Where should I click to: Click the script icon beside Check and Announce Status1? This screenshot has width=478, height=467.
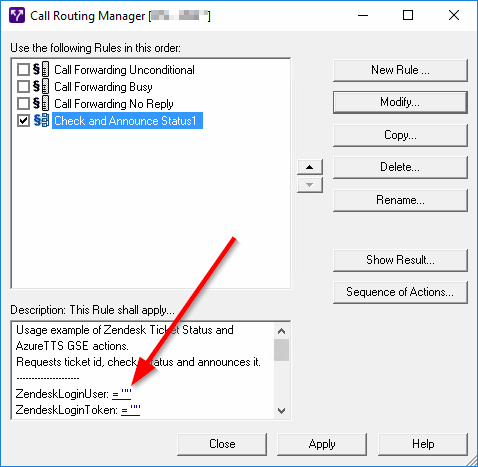(41, 121)
